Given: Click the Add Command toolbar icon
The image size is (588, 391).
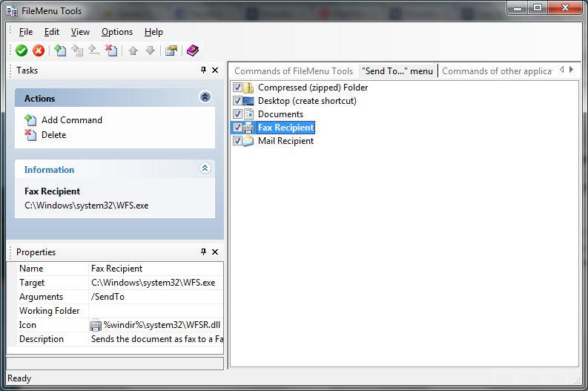Looking at the screenshot, I should coord(60,50).
